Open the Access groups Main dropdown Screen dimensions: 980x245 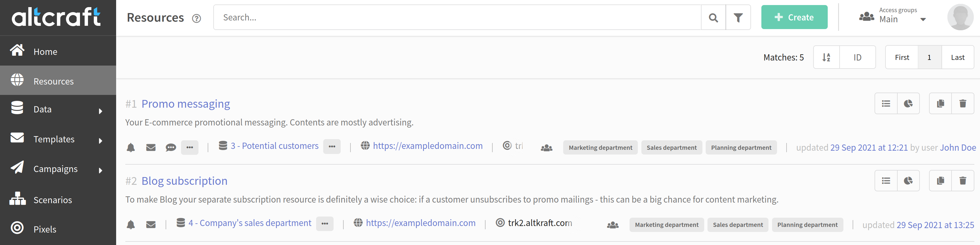892,16
